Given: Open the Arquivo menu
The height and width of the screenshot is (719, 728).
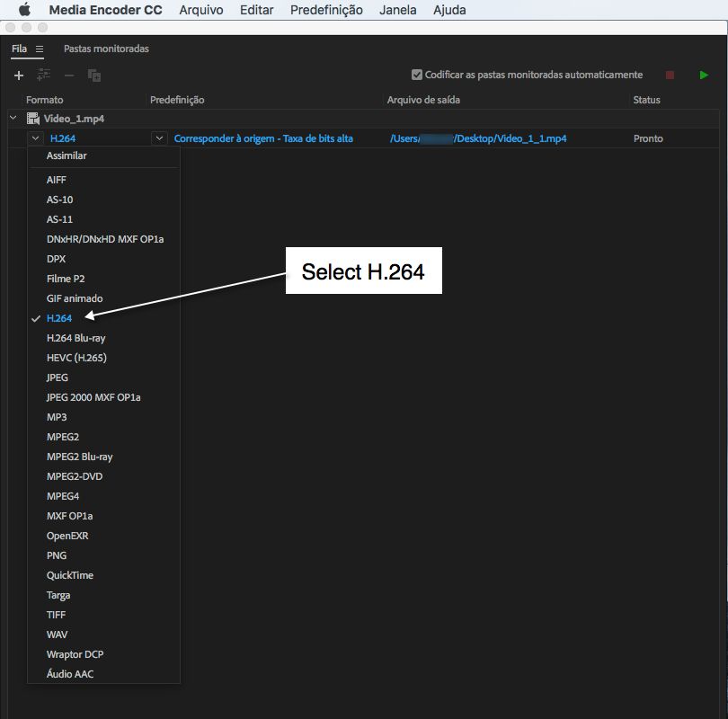Looking at the screenshot, I should tap(201, 10).
